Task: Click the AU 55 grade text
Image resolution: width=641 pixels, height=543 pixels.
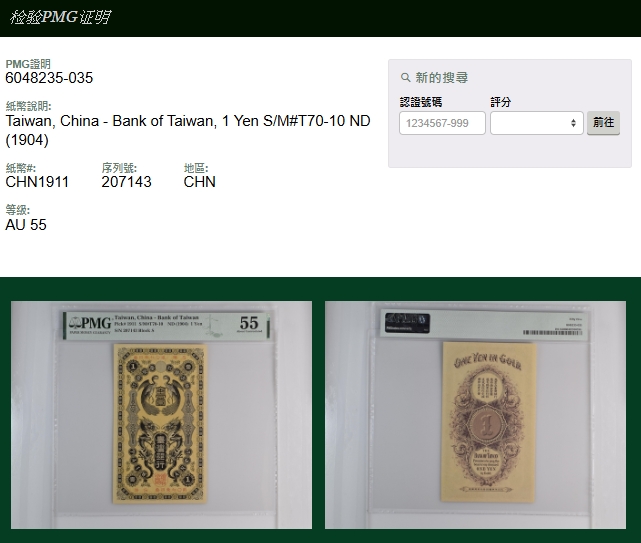Action: [26, 224]
